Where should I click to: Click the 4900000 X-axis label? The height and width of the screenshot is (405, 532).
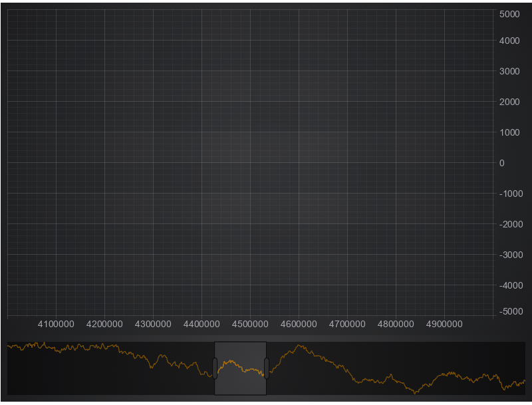tap(444, 324)
